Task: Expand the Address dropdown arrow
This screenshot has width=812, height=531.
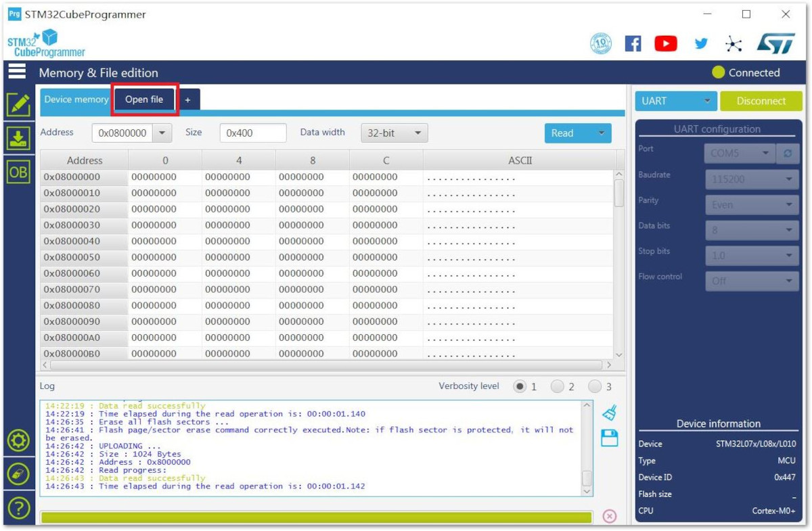Action: (x=162, y=133)
